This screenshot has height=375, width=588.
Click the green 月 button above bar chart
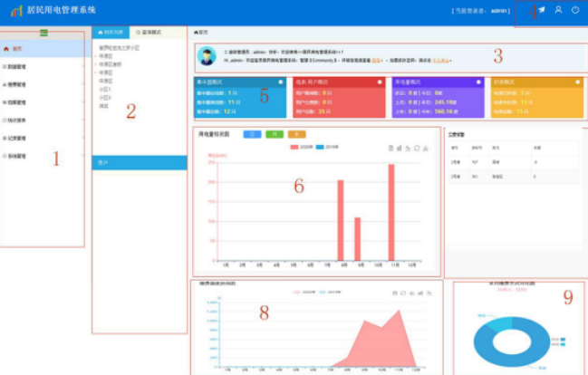(275, 134)
